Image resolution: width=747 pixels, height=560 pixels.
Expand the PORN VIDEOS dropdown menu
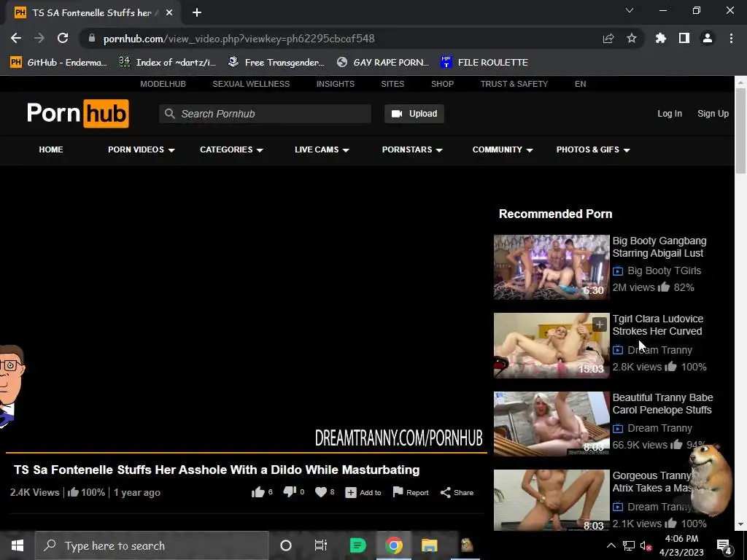coord(141,149)
